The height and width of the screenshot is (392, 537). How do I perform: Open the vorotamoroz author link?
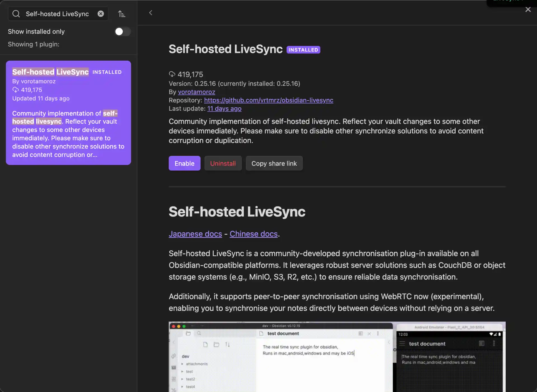196,92
